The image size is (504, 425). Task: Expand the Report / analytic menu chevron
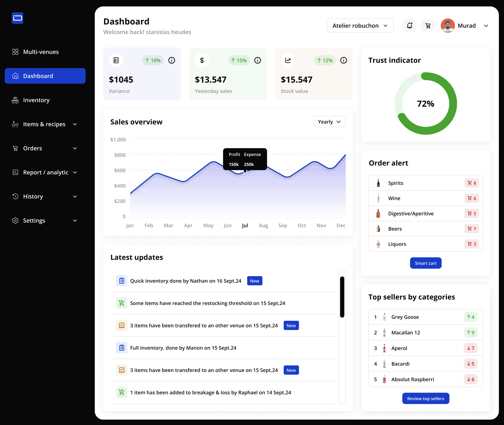click(x=75, y=173)
